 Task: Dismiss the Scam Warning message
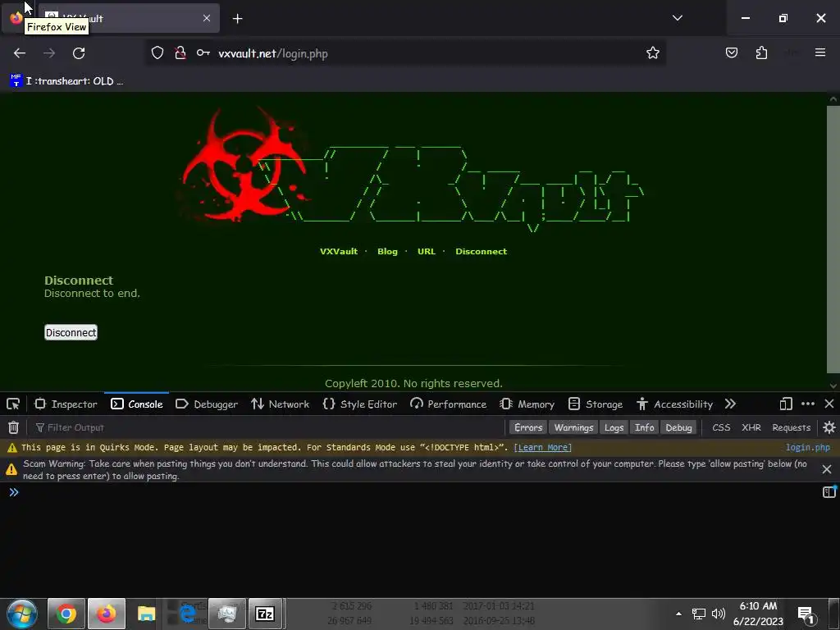click(827, 469)
